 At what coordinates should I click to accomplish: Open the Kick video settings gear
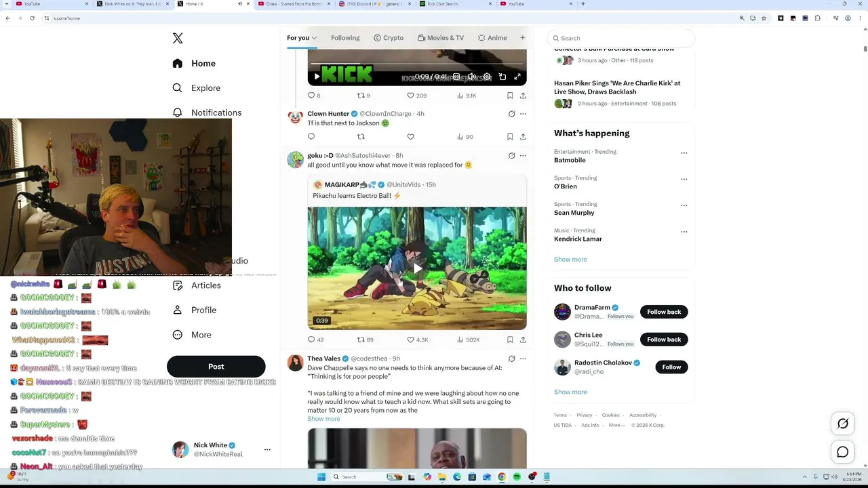tap(487, 77)
